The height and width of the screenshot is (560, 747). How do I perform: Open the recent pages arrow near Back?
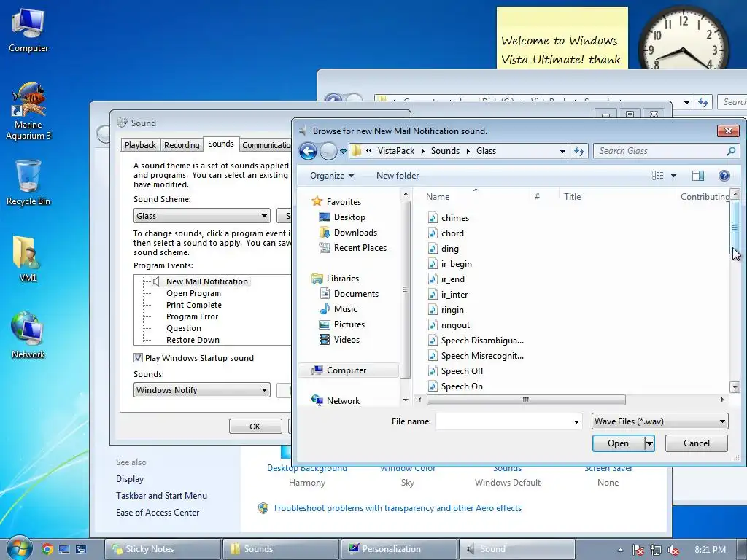click(343, 152)
